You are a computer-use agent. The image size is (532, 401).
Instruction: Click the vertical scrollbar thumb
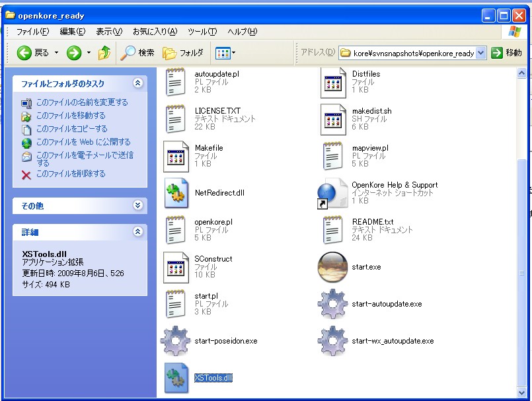click(x=522, y=272)
